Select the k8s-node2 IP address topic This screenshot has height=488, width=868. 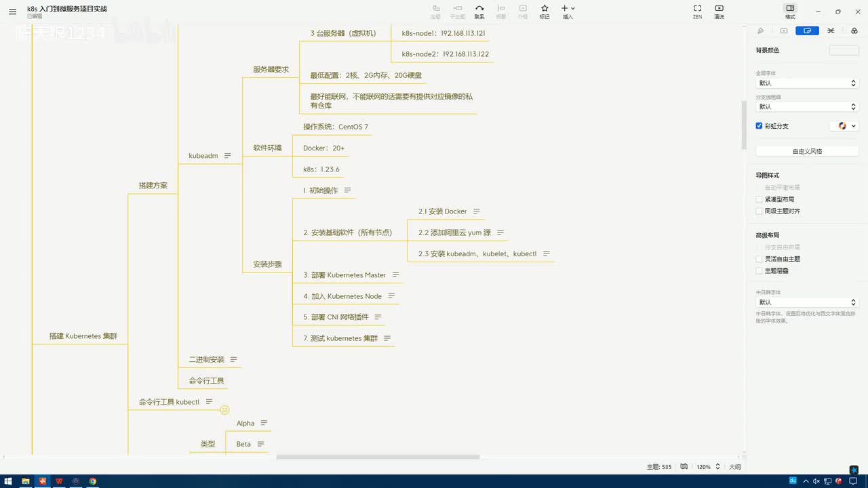(x=446, y=54)
